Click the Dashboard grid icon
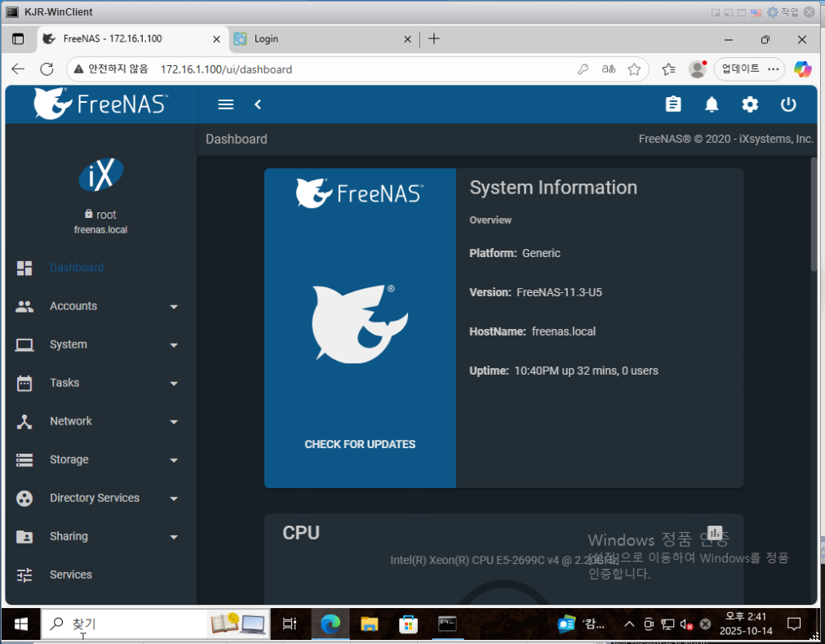The width and height of the screenshot is (825, 644). pos(24,268)
